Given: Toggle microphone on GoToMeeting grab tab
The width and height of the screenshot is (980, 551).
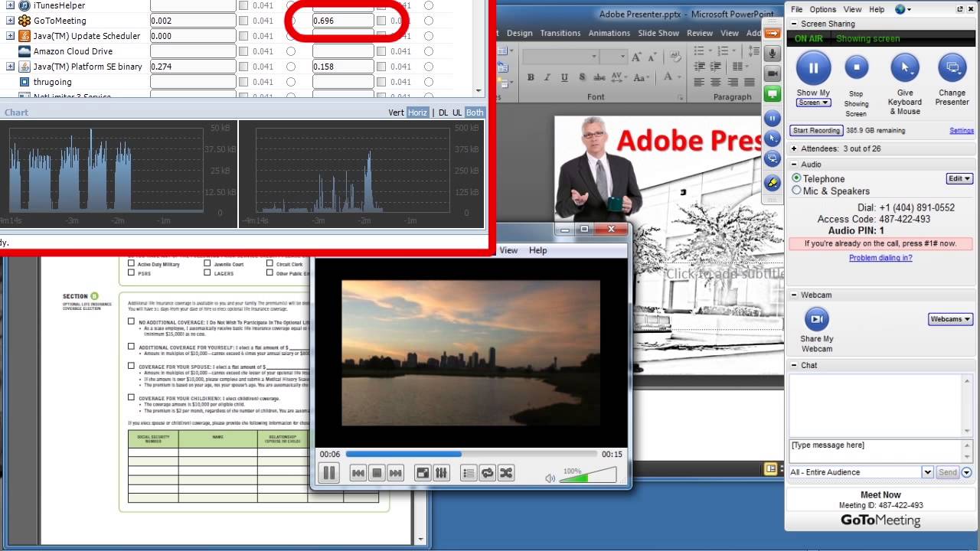Looking at the screenshot, I should (773, 54).
